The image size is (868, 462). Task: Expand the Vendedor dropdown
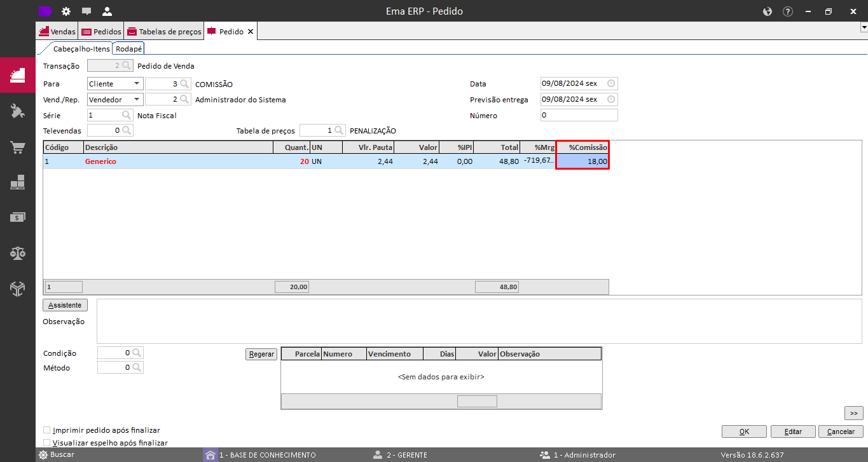137,99
